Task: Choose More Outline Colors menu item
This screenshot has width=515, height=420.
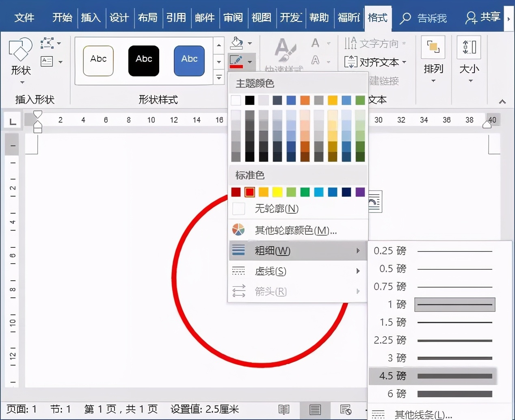Action: pos(298,230)
